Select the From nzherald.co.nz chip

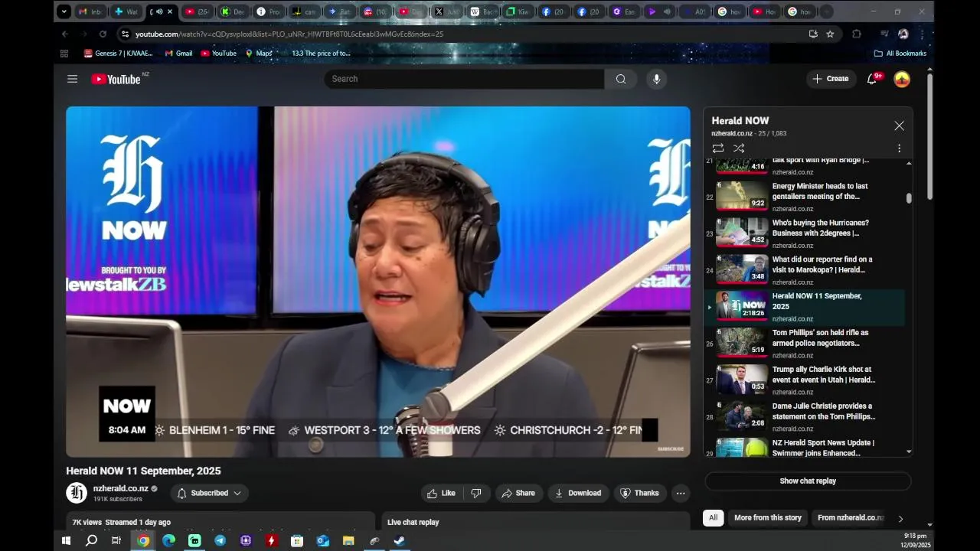tap(851, 517)
